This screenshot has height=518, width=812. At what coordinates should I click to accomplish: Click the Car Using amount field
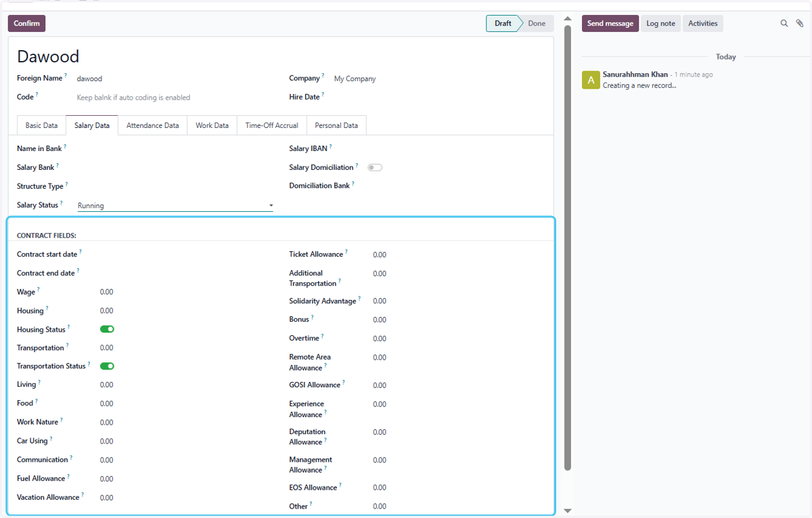186,441
